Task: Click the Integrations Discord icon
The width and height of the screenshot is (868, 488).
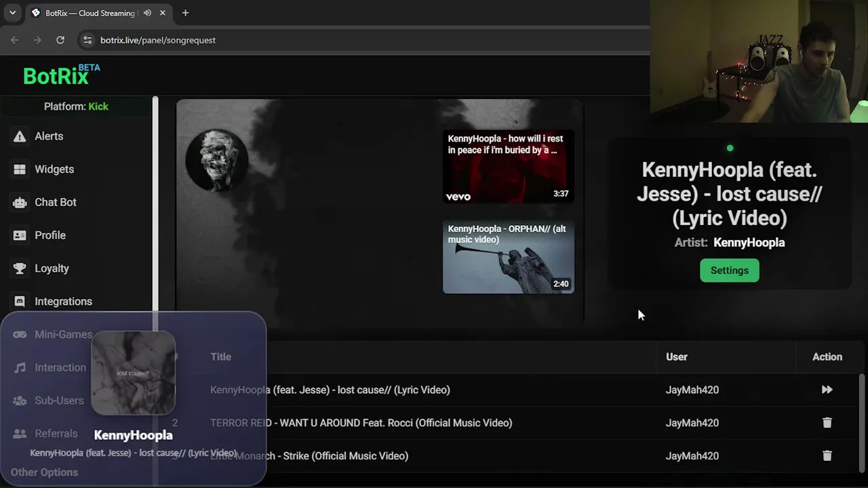Action: (20, 302)
